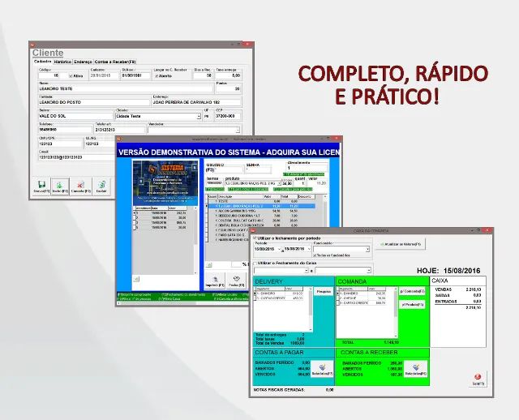Select first Dinheiro row in Delivery payments list
Viewport: 519px width, 420px height.
pyautogui.click(x=281, y=294)
